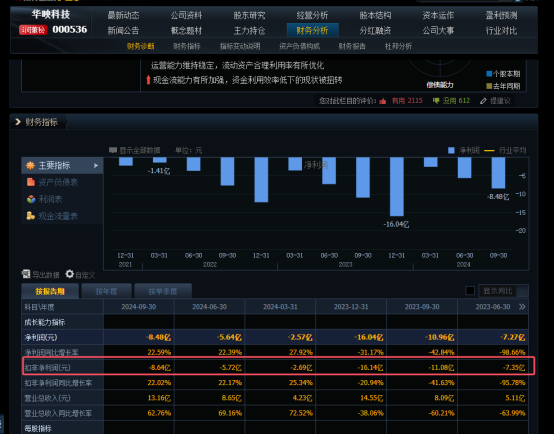This screenshot has height=434, width=554.
Task: Click the 导出数据 export icon
Action: [x=26, y=274]
